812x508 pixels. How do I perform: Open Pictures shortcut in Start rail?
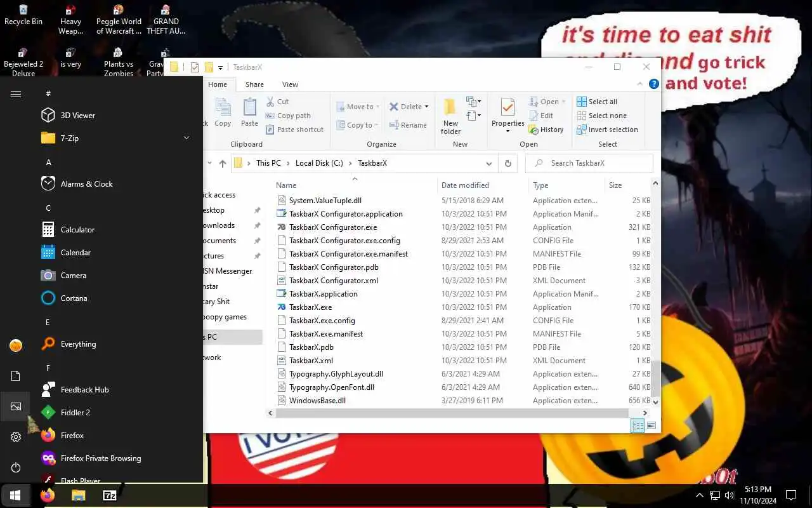[16, 406]
